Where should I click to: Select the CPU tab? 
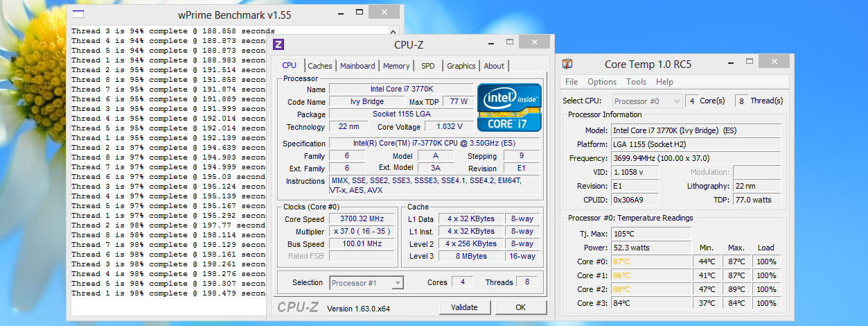(x=290, y=65)
